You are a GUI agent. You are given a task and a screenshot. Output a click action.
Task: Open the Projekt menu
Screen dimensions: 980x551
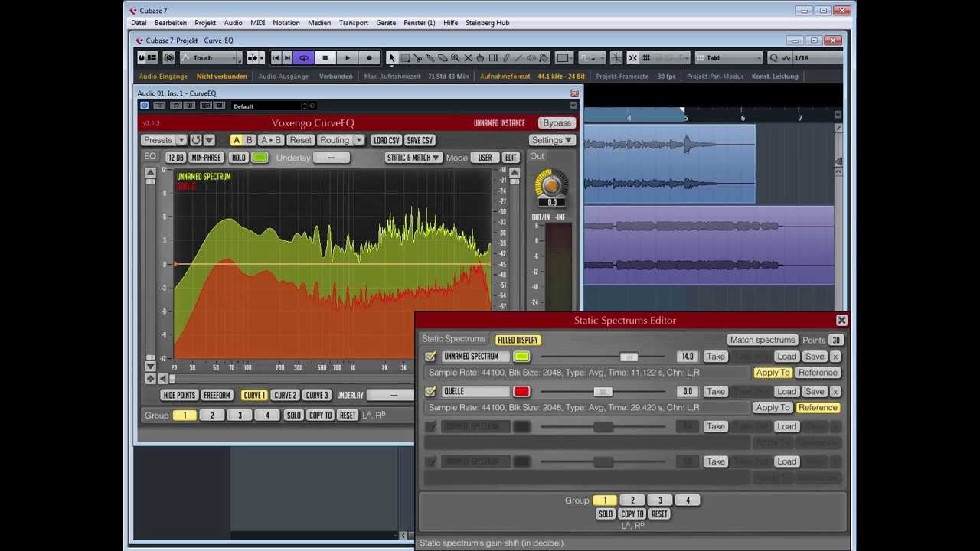[x=205, y=23]
